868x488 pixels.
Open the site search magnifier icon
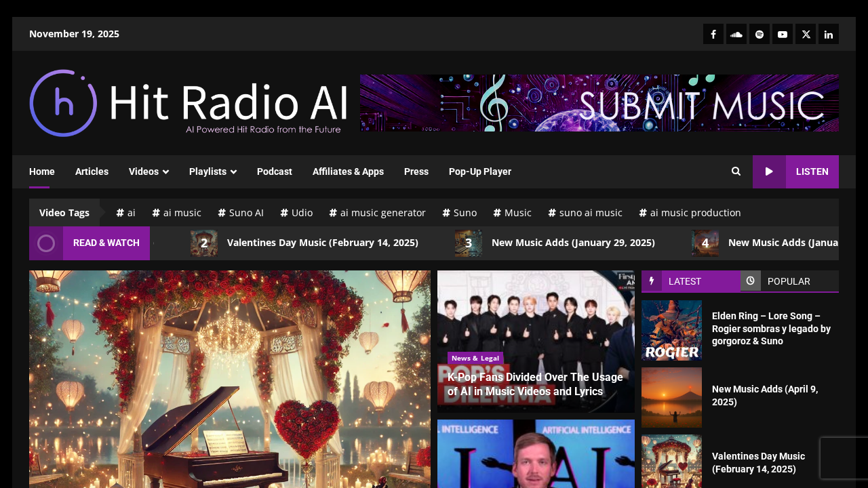pos(735,171)
